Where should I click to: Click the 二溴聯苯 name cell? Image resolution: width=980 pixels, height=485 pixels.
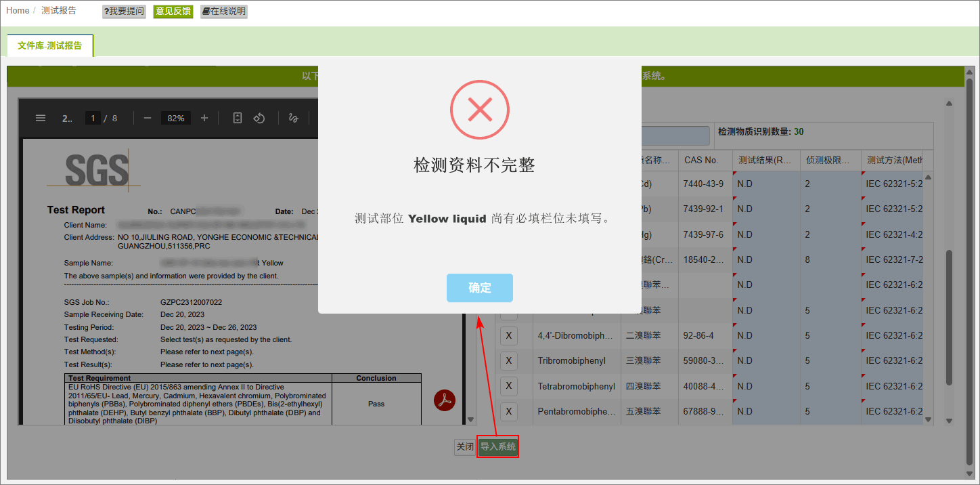coord(650,335)
